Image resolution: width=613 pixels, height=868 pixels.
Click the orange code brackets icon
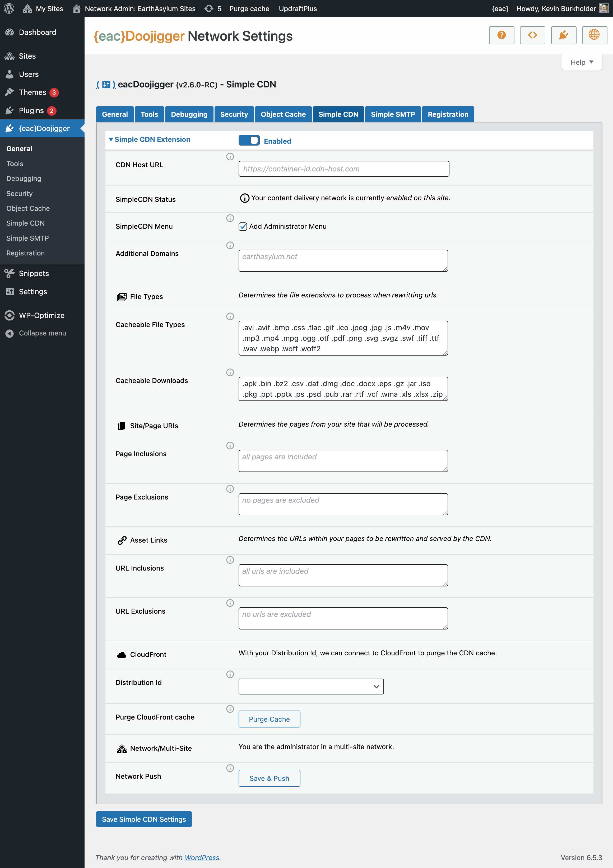coord(532,35)
